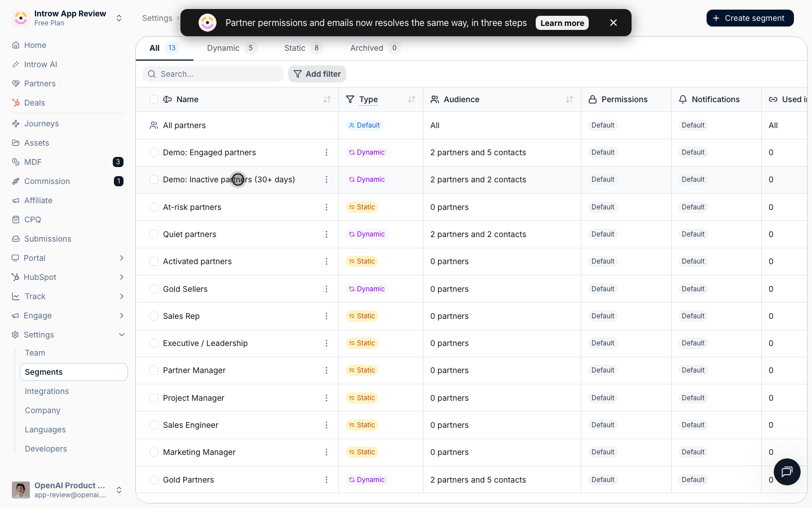This screenshot has width=812, height=508.
Task: Open row menu for Demo: Engaged partners
Action: pyautogui.click(x=326, y=152)
